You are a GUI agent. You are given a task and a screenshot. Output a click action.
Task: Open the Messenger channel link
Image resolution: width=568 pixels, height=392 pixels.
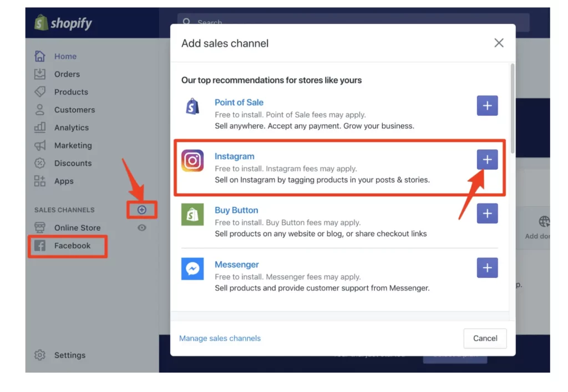click(237, 264)
